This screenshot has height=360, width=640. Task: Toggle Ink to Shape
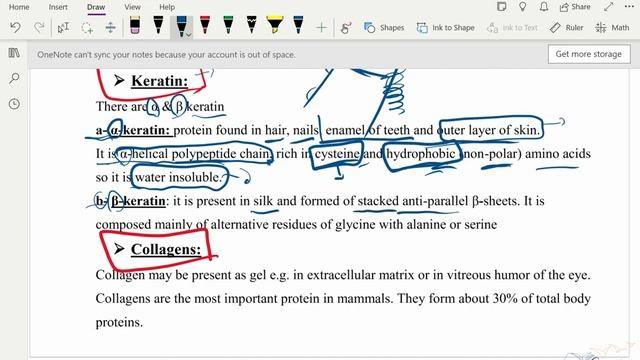coord(445,28)
